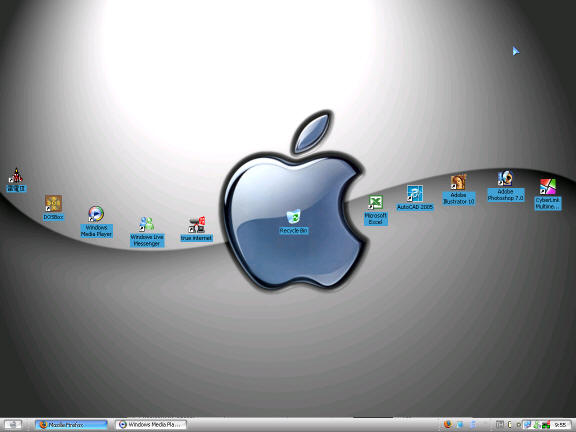Open the Recycle Bin icon

coord(294,221)
